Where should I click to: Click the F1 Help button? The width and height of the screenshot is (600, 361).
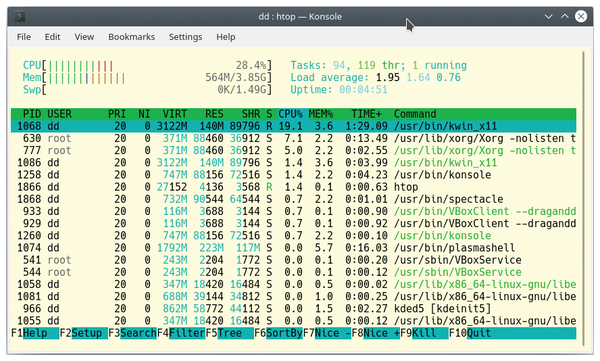click(35, 333)
